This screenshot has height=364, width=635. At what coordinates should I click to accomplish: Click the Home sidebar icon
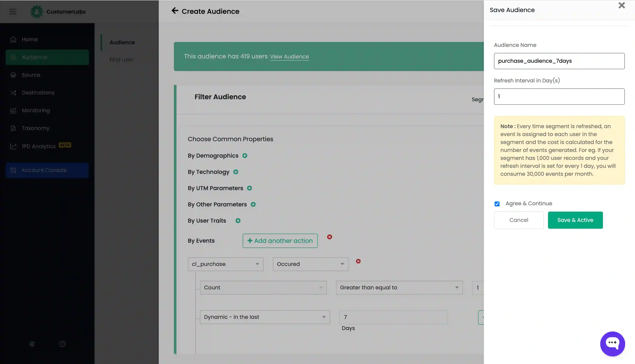coord(13,39)
